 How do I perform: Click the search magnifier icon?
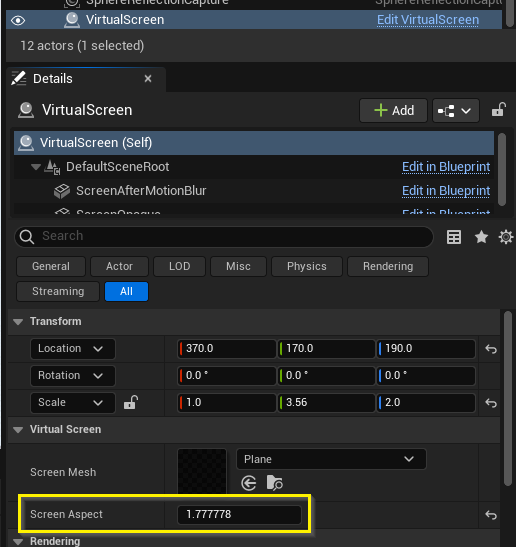point(27,237)
